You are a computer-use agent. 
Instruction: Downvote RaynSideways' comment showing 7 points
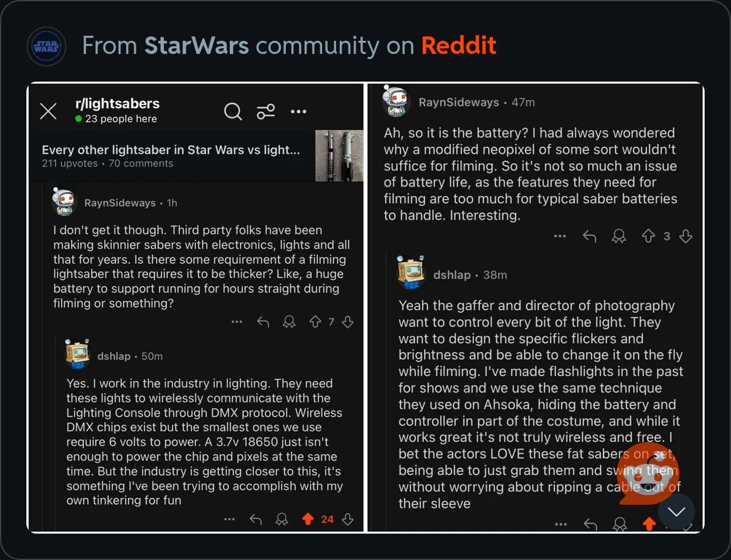tap(347, 322)
